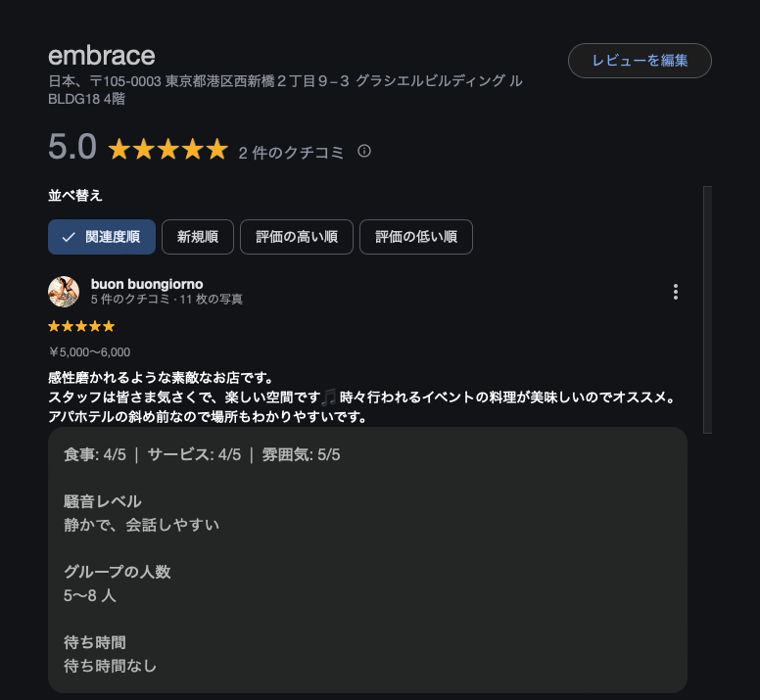The width and height of the screenshot is (760, 700).
Task: Click the review list vertical scrollbar
Action: 707,308
